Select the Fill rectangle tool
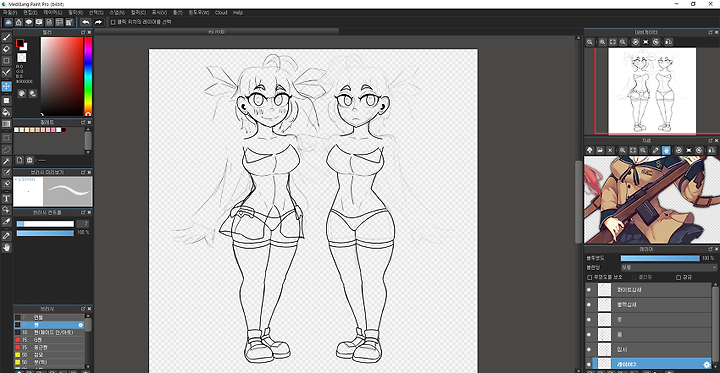 (x=6, y=100)
